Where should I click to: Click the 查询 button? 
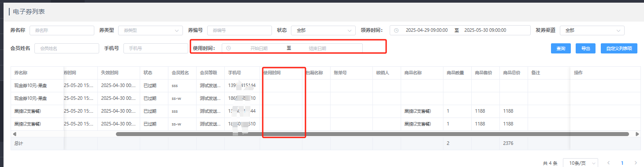click(x=561, y=48)
